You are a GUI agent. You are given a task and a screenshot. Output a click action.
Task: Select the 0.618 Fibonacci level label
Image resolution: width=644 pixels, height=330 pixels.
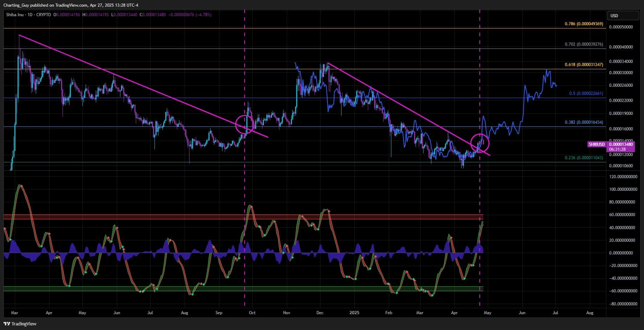(584, 65)
